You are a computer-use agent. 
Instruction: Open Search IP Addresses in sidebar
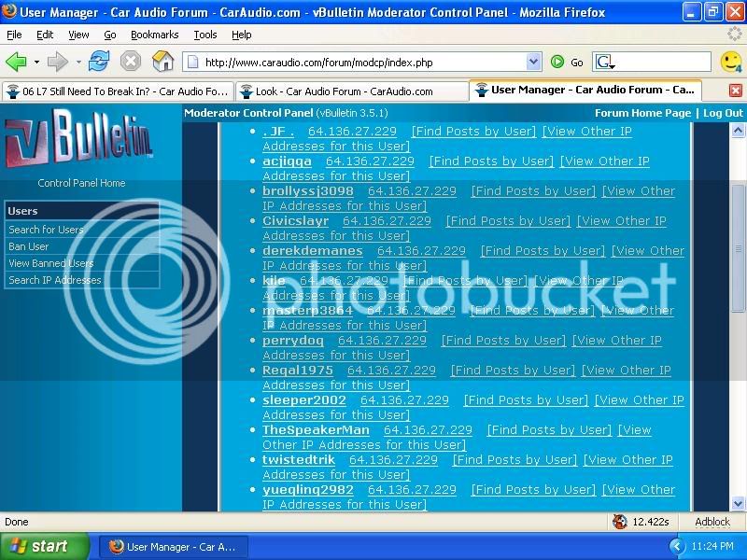click(55, 280)
